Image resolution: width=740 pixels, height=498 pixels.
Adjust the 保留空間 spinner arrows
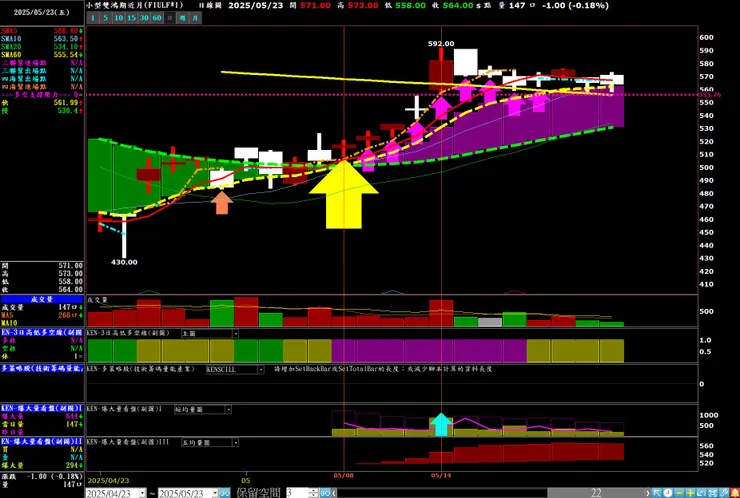313,493
